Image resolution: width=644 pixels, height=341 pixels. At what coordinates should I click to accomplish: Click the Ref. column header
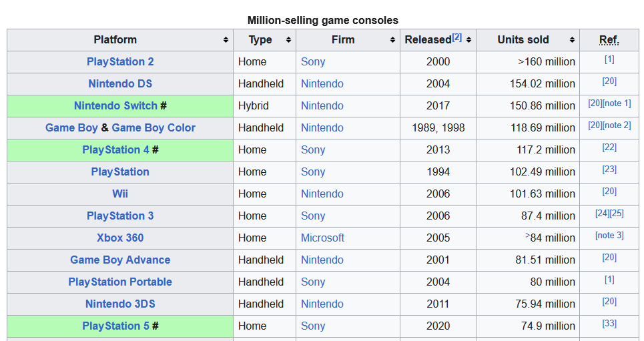click(x=609, y=40)
